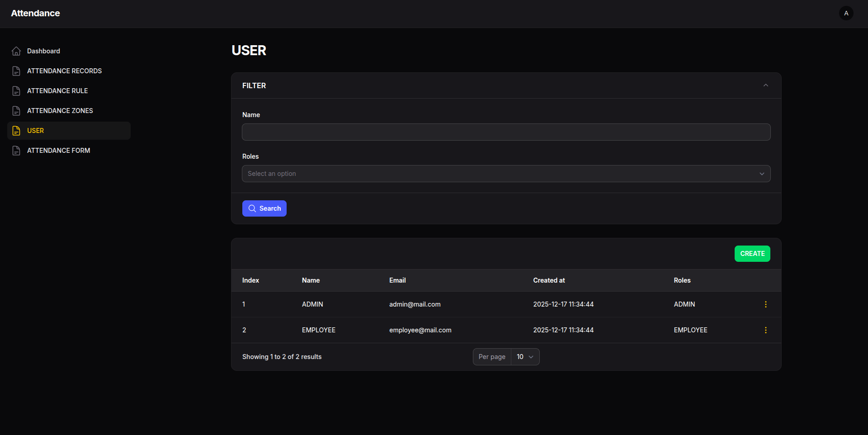
Task: Open the user avatar menu
Action: point(846,14)
